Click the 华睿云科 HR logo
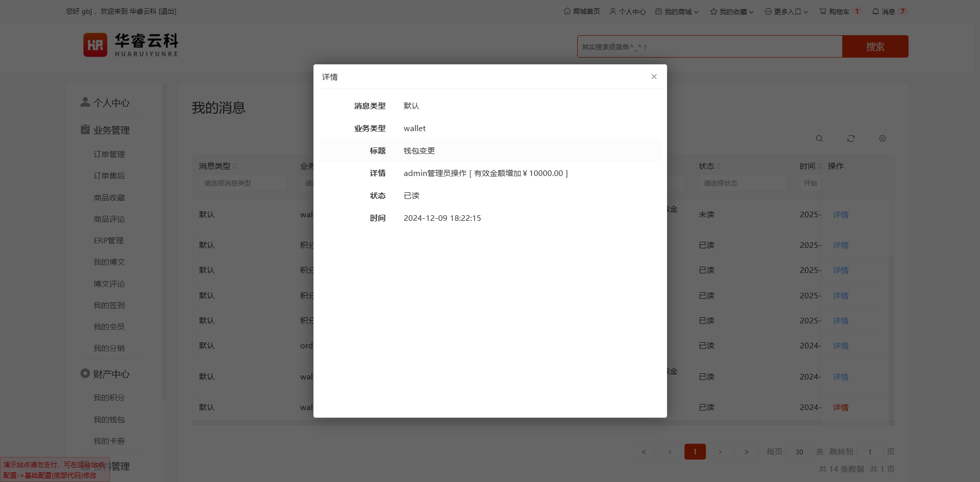980x482 pixels. click(x=131, y=45)
